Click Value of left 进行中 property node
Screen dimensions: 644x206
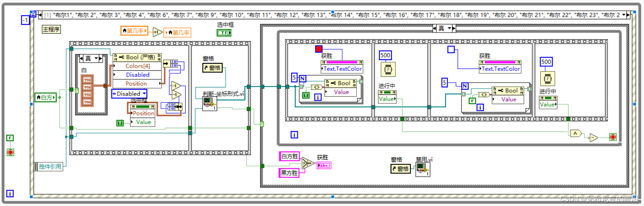(387, 99)
